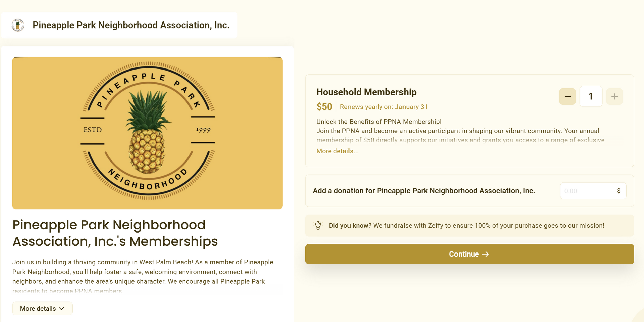Click the donation amount input field
Image resolution: width=644 pixels, height=322 pixels.
(x=587, y=191)
